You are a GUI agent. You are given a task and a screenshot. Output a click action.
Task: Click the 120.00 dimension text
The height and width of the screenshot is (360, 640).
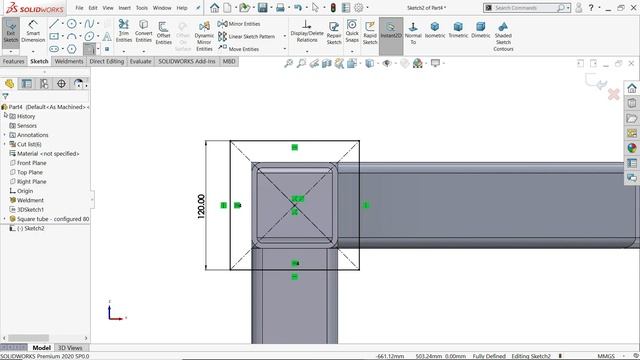click(x=201, y=206)
